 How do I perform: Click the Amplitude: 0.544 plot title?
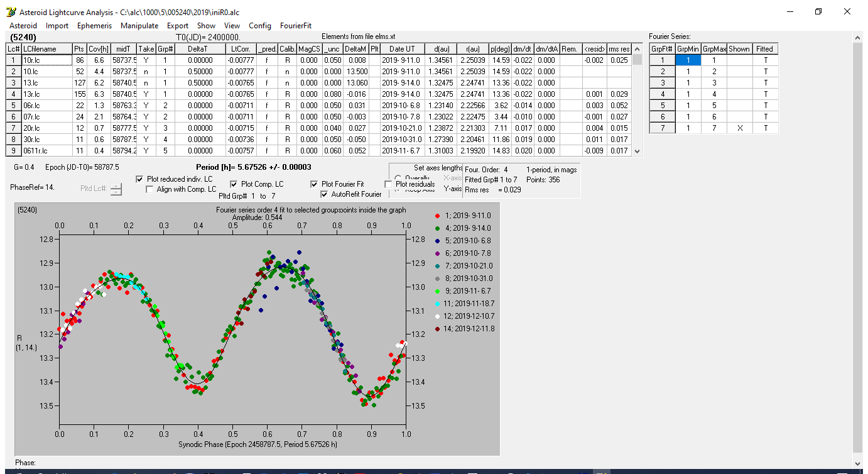coord(258,217)
